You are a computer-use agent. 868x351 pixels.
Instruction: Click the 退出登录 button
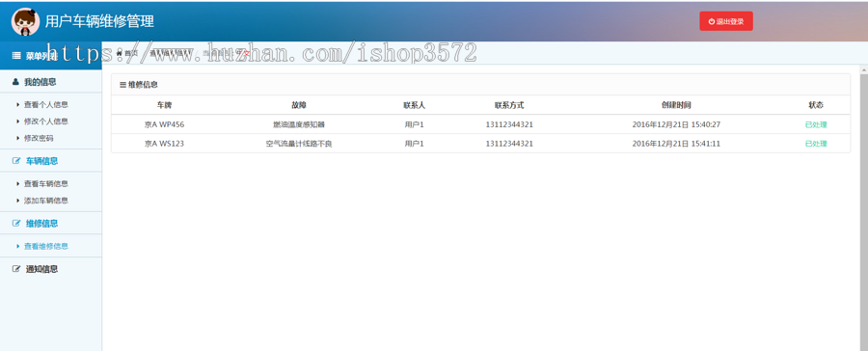(x=725, y=21)
